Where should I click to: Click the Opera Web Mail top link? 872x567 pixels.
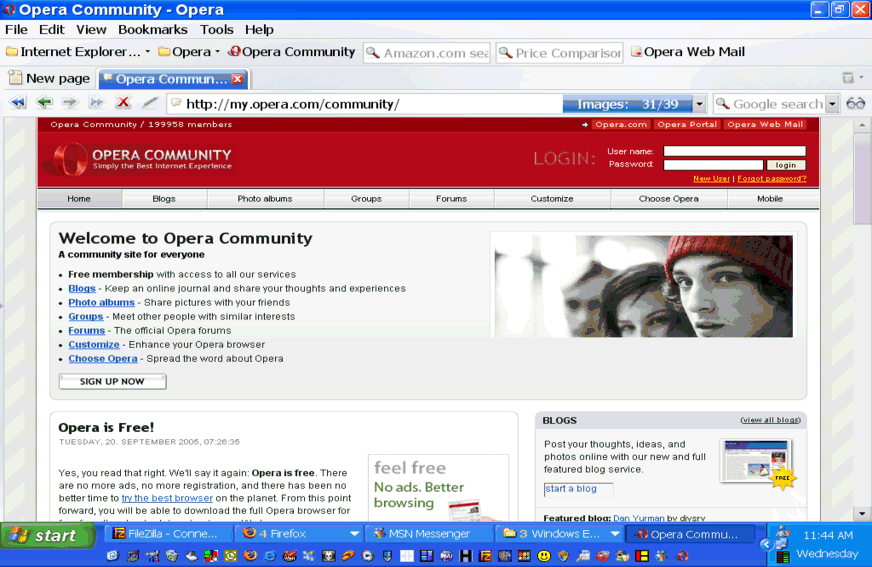coord(765,125)
